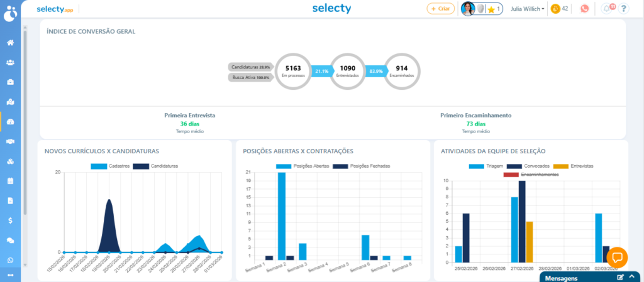Open the people group icon in sidebar
The image size is (644, 282).
coord(10,62)
